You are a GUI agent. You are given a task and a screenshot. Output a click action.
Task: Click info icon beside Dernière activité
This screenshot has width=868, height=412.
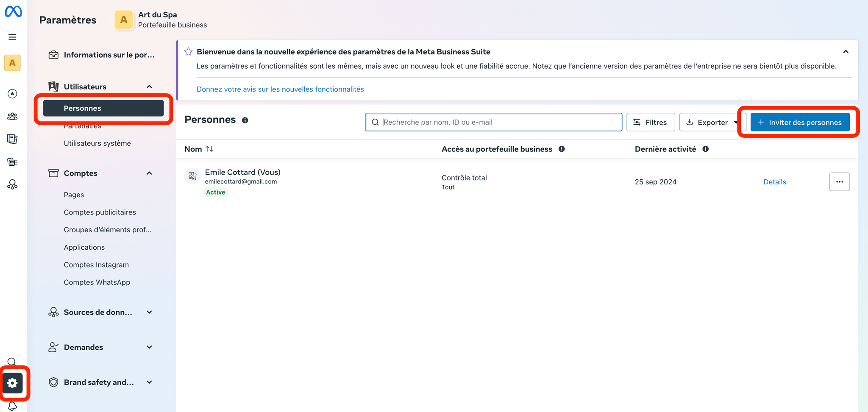[x=706, y=149]
